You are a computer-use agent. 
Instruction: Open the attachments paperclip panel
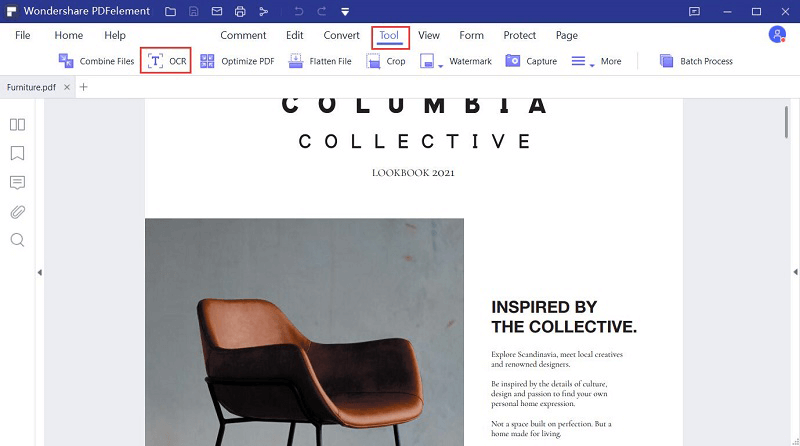[17, 211]
